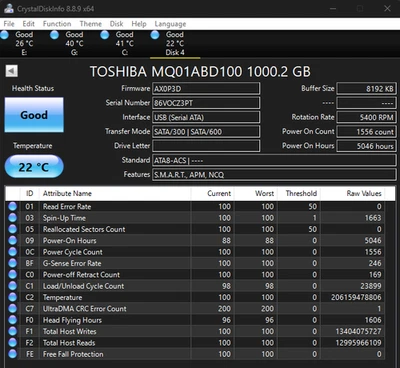The height and width of the screenshot is (368, 400).
Task: Close the CrystalDiskInfo window
Action: [387, 8]
